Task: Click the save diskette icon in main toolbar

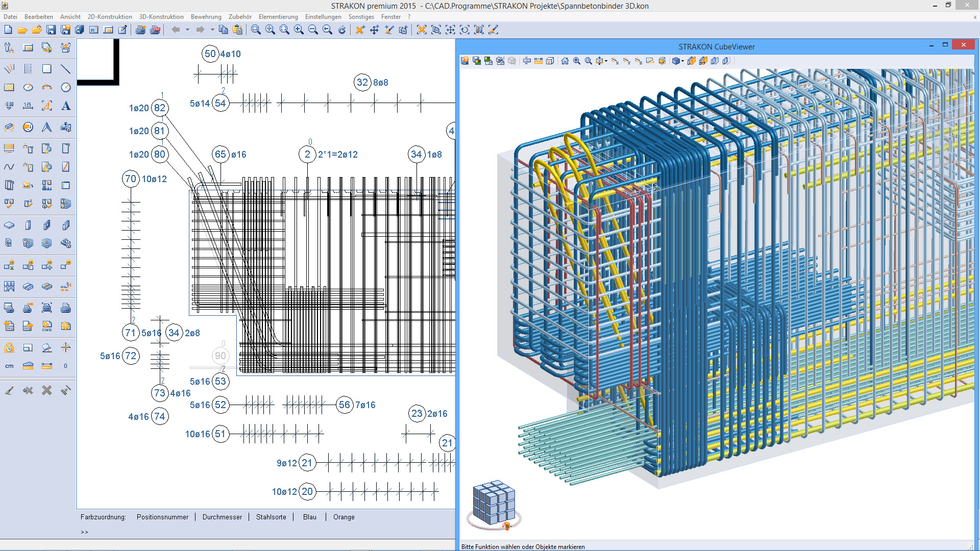Action: point(51,30)
